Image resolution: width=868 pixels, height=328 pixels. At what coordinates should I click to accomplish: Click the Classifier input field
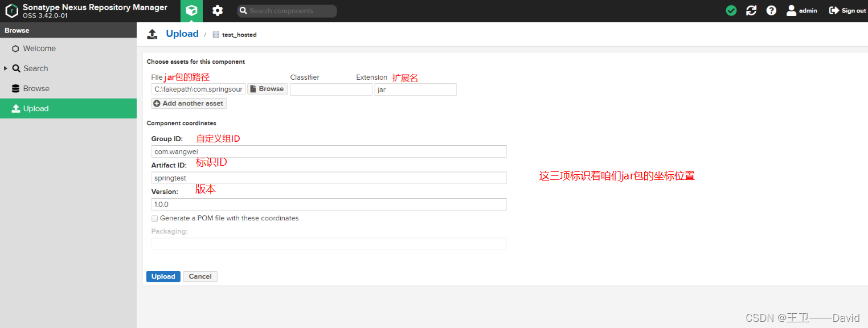(331, 89)
